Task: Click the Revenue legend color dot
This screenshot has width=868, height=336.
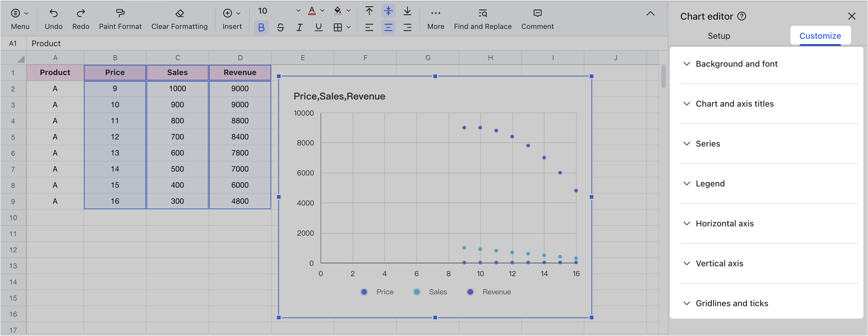Action: point(470,292)
